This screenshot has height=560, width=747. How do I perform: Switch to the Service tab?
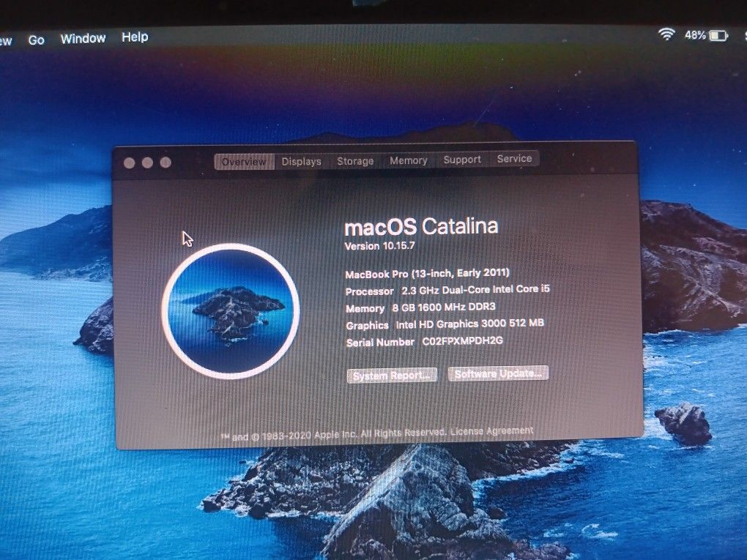(514, 159)
